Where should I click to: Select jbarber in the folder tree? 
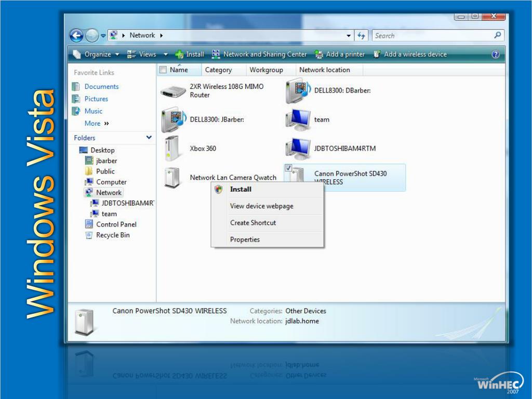click(x=107, y=161)
